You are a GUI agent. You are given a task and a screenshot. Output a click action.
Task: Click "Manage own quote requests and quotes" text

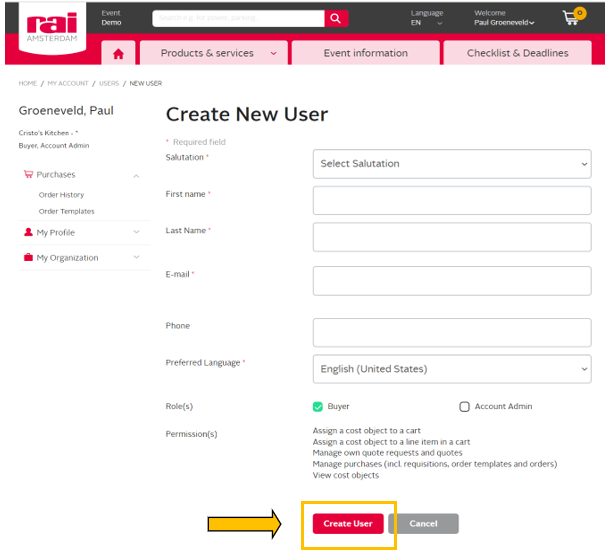(x=387, y=453)
